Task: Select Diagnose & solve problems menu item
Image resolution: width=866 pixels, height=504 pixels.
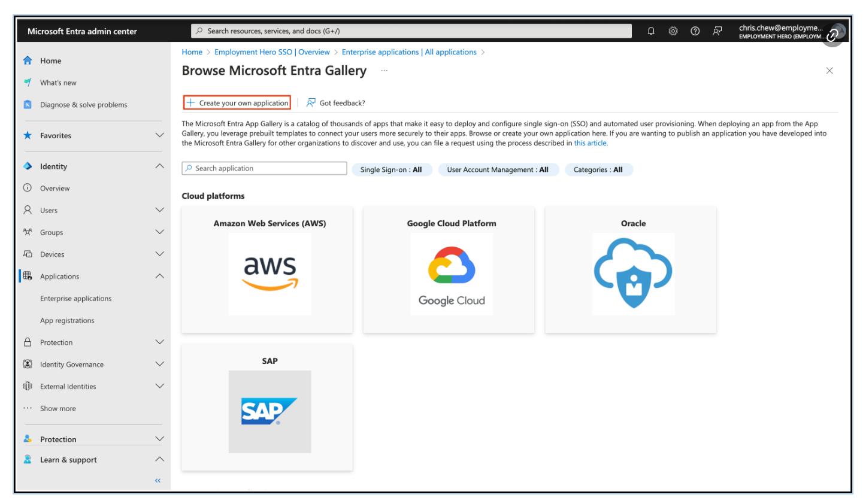Action: pos(84,105)
